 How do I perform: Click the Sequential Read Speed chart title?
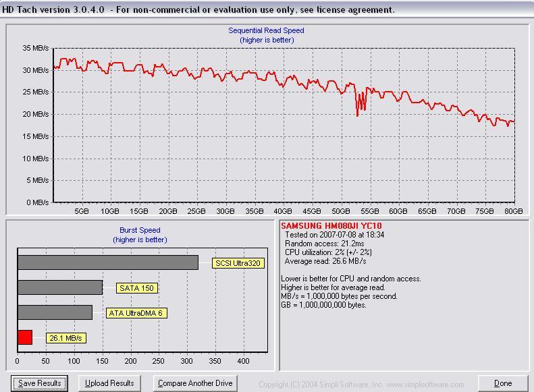266,30
